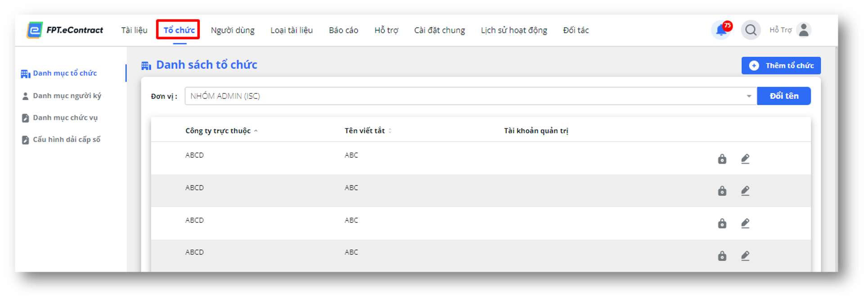Open Lịch sử hoạt động tab
Screen dimensions: 868x301
514,30
